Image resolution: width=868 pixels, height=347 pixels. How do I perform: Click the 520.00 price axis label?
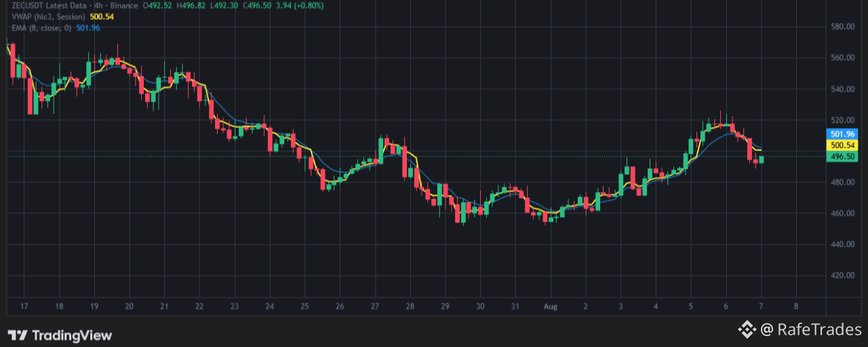(842, 120)
